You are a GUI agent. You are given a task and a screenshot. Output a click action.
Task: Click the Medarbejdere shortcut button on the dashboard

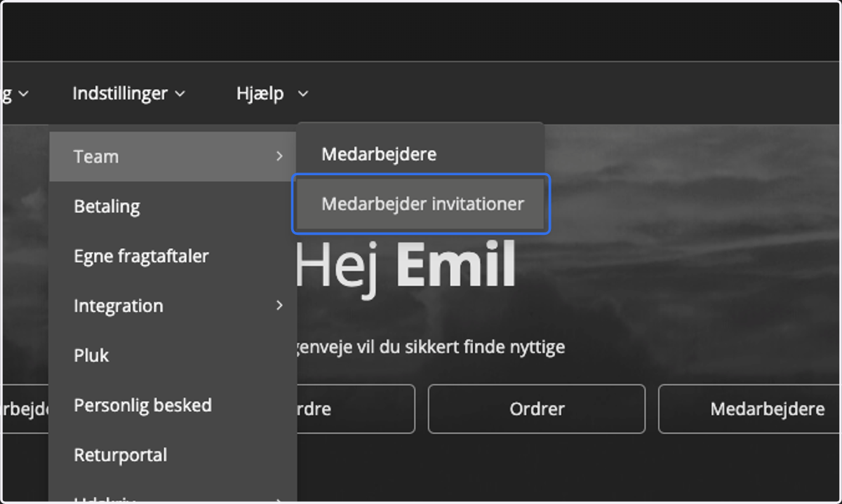750,409
